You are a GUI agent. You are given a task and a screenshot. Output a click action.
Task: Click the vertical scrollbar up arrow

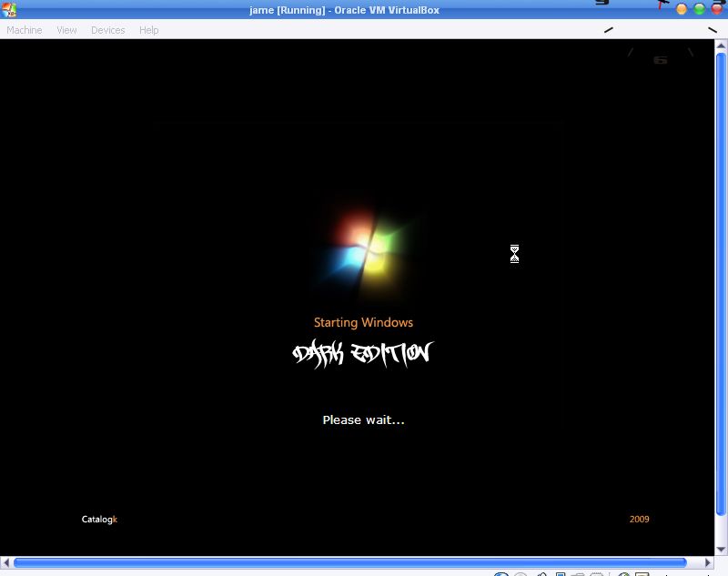click(x=721, y=45)
